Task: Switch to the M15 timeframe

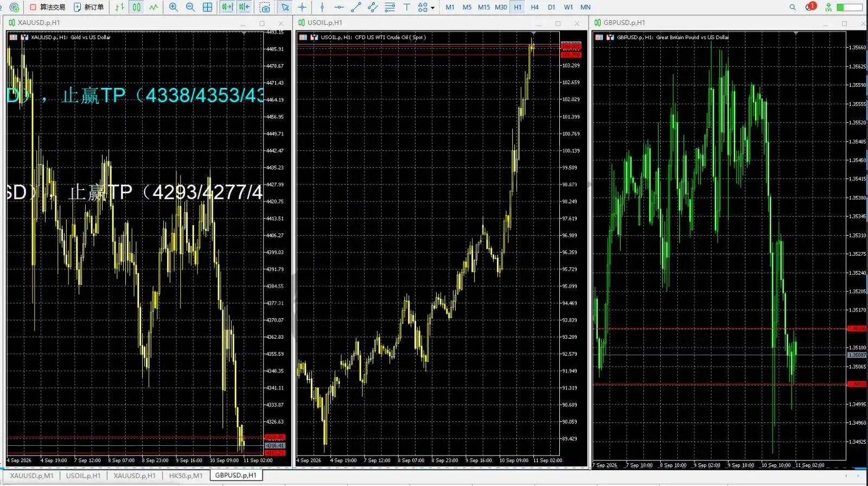Action: tap(484, 7)
